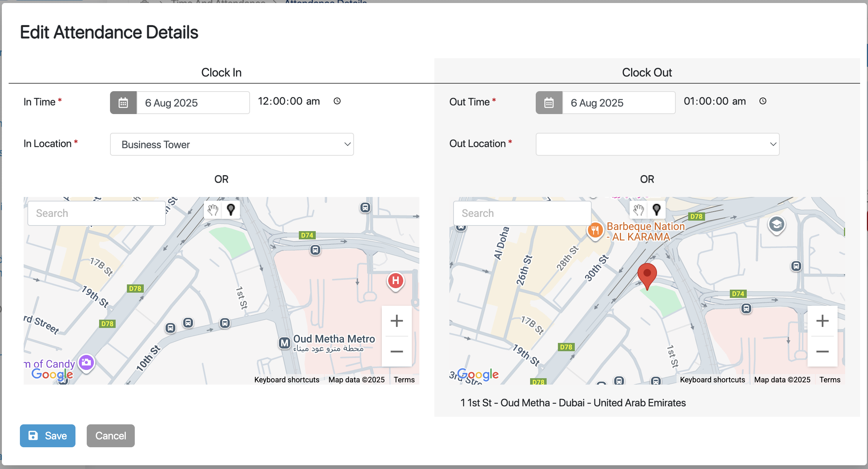
Task: Cancel editing attendance details
Action: point(110,436)
